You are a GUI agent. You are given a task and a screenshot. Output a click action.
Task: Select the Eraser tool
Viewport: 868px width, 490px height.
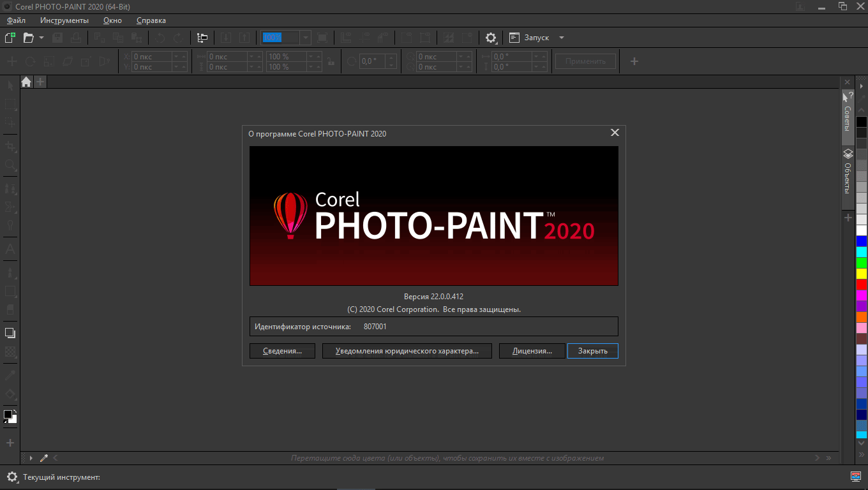(x=10, y=309)
